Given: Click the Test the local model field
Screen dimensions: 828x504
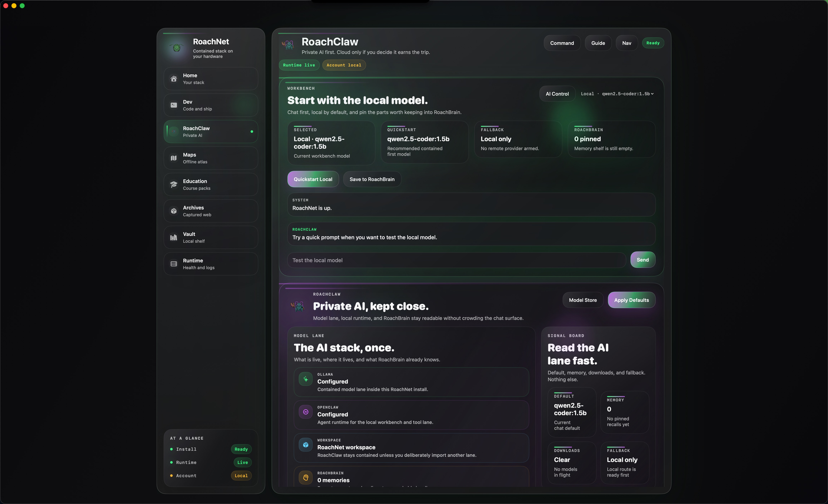Looking at the screenshot, I should (x=456, y=260).
